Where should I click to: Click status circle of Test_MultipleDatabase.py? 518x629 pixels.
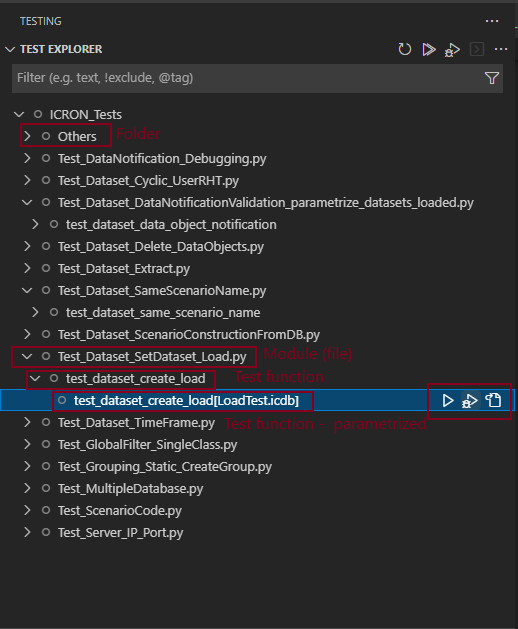click(x=46, y=488)
